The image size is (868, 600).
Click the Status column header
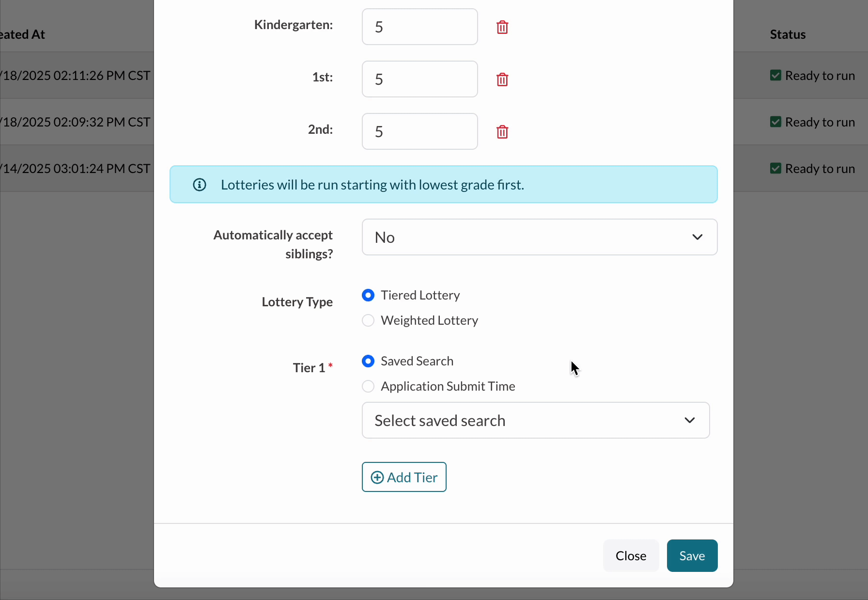[788, 34]
